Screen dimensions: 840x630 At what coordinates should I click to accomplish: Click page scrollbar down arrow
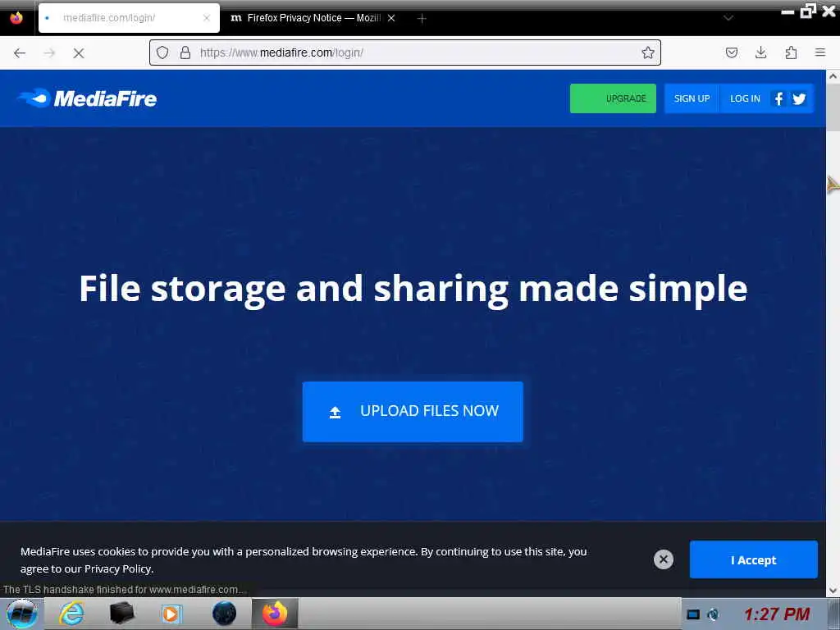(x=833, y=591)
